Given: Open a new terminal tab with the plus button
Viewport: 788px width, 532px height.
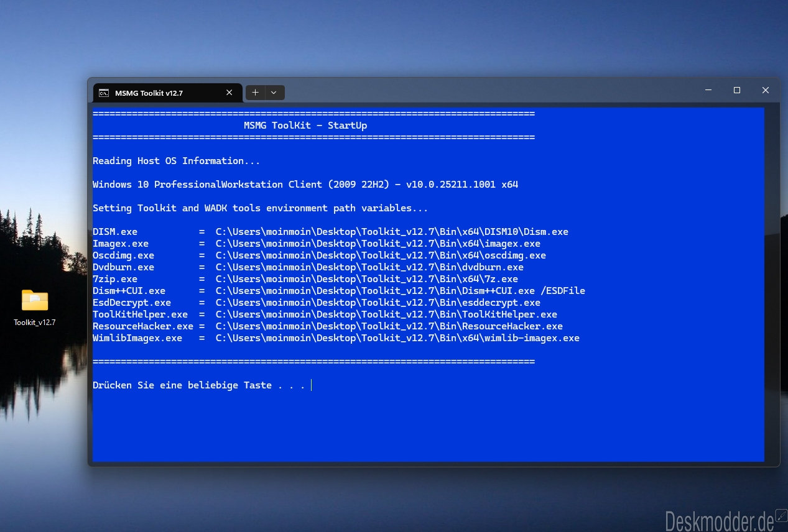Looking at the screenshot, I should tap(256, 93).
